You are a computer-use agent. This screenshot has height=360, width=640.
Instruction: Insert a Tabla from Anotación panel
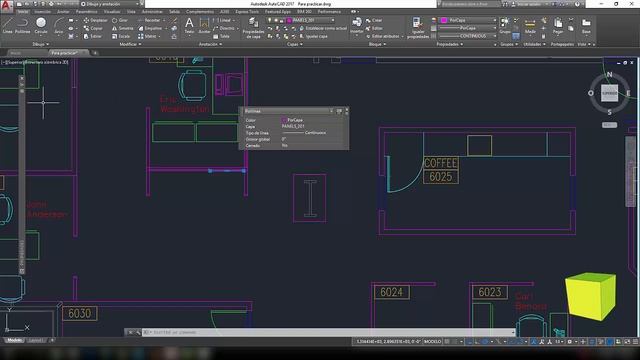coord(222,36)
